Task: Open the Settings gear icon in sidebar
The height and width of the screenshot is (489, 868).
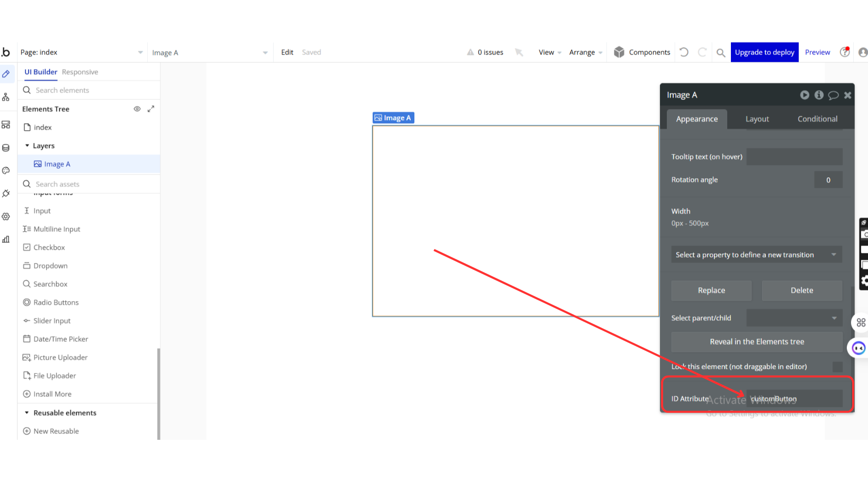Action: 6,216
